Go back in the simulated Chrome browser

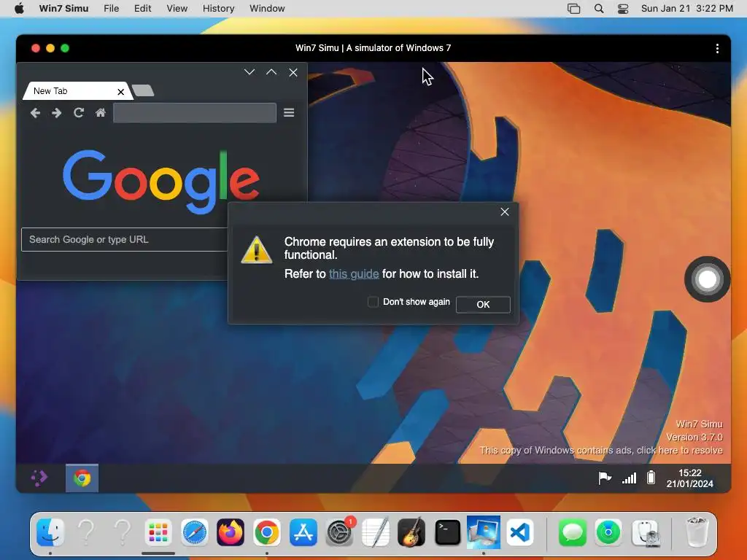coord(35,113)
